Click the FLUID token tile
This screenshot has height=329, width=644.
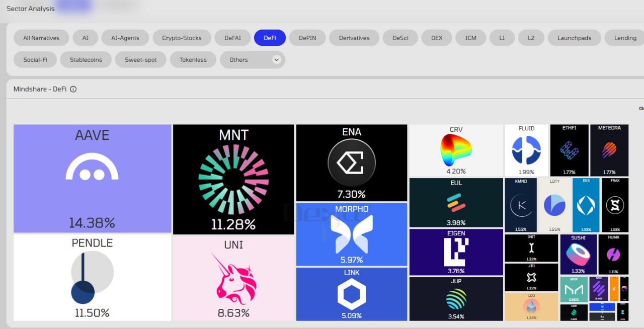526,150
